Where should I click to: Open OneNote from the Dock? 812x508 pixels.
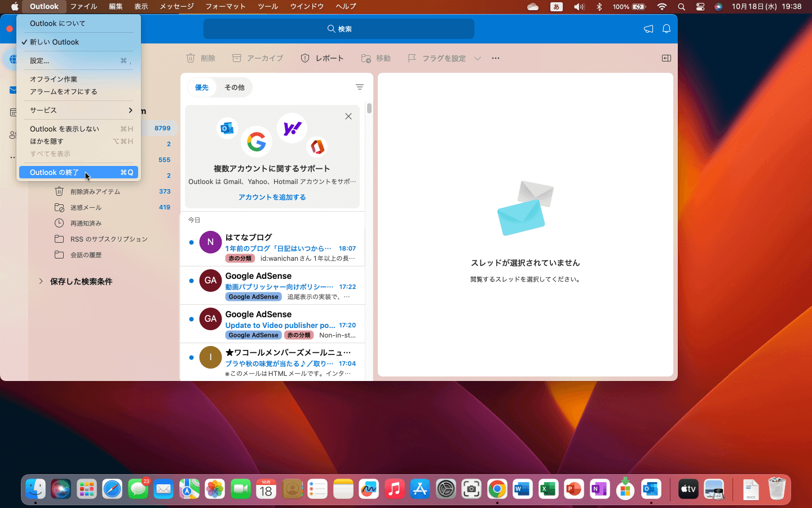[x=599, y=489]
